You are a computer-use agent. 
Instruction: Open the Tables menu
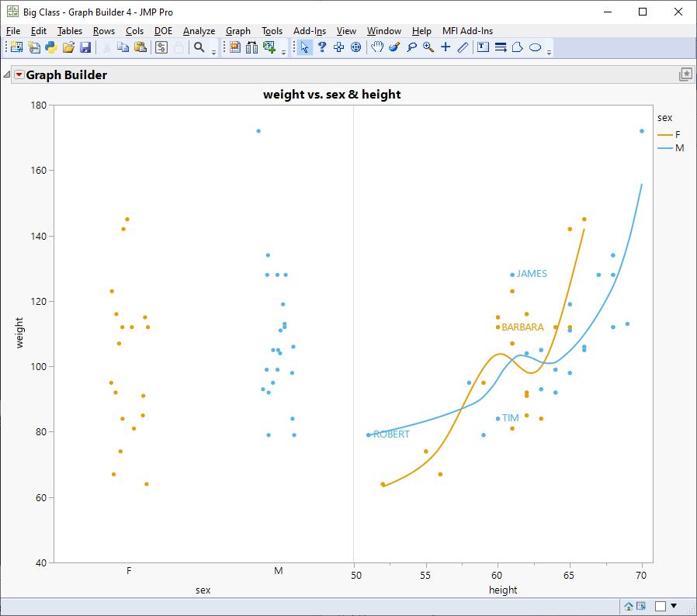pos(70,31)
